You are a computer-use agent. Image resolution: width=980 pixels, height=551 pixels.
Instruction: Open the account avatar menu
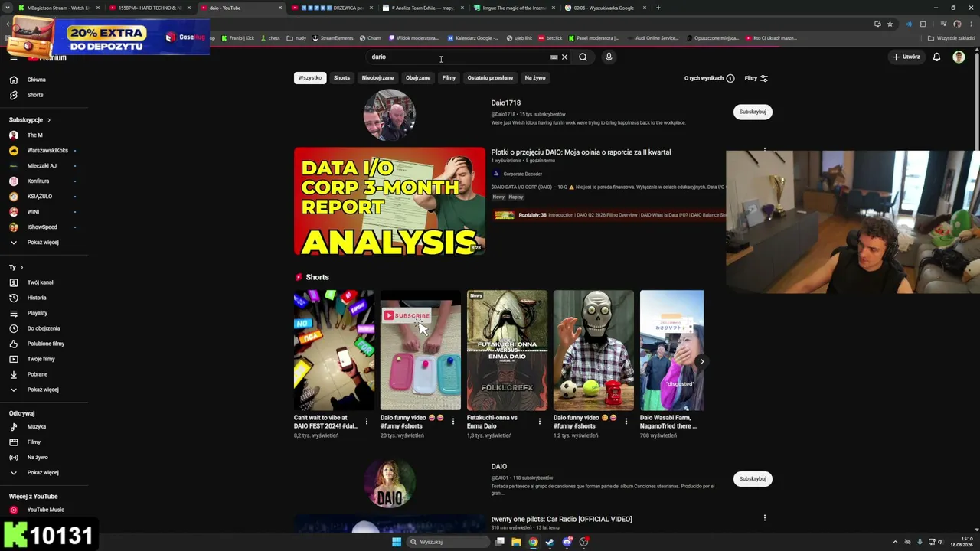(x=959, y=57)
